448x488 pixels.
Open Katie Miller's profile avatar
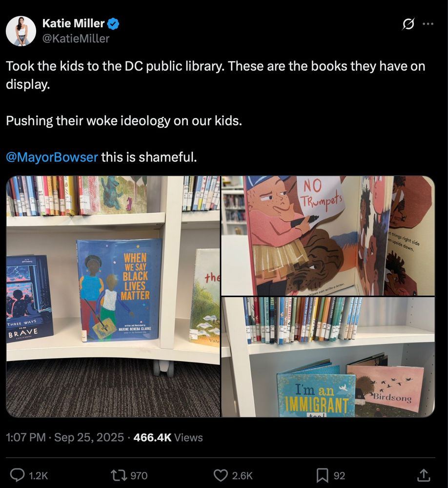tap(21, 31)
